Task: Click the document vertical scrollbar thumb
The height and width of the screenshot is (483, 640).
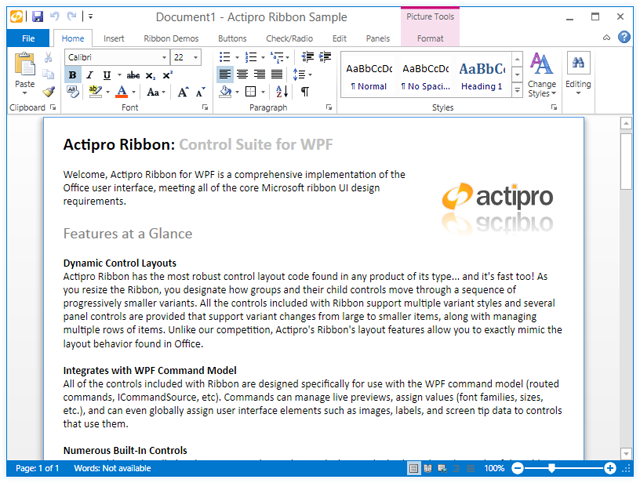Action: 626,161
